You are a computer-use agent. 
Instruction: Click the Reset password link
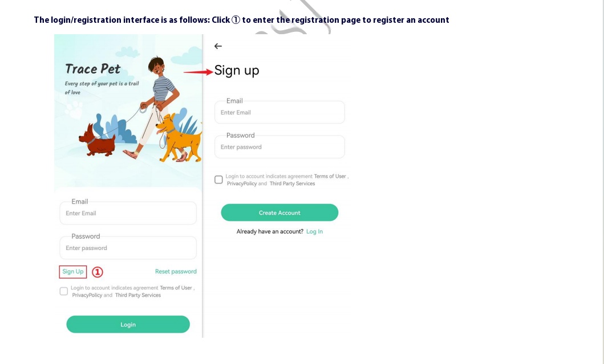pyautogui.click(x=176, y=272)
